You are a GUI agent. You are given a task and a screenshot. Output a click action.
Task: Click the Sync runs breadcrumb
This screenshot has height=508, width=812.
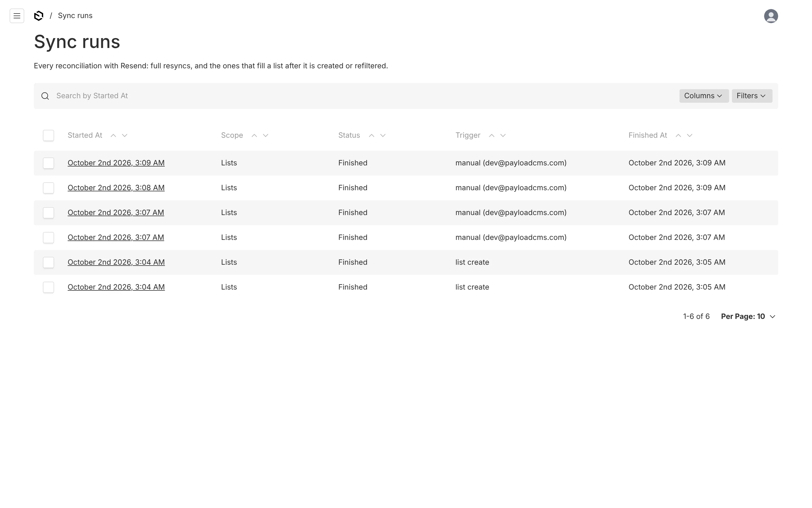point(75,16)
